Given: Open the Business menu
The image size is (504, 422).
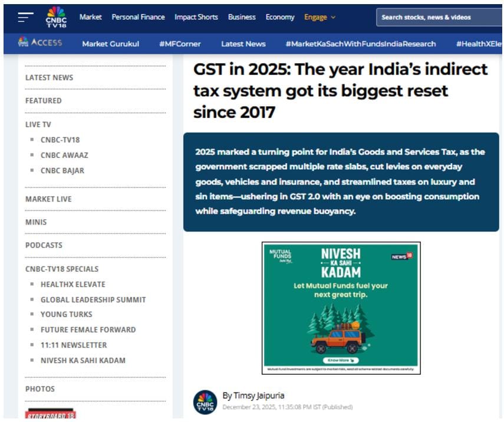Looking at the screenshot, I should tap(242, 17).
